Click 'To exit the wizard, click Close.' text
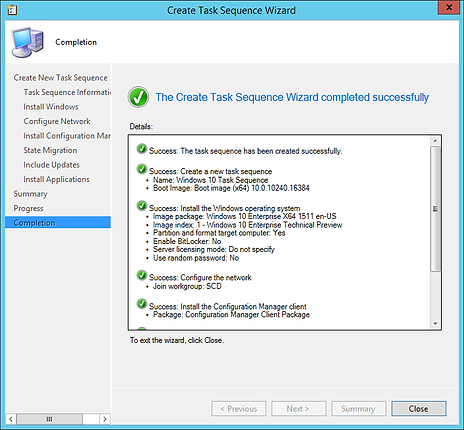Viewport: 464px width, 430px height. click(177, 340)
